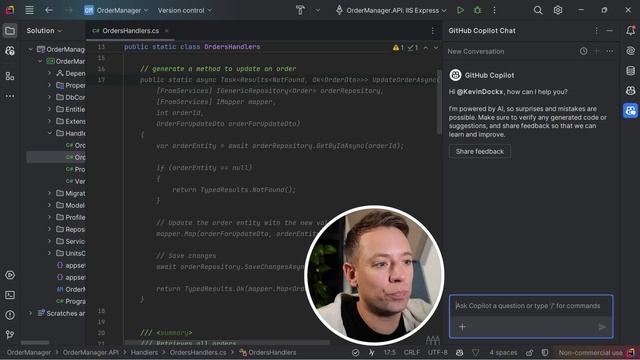Open Copilot Chat panel options menu
Image resolution: width=640 pixels, height=360 pixels.
(596, 31)
